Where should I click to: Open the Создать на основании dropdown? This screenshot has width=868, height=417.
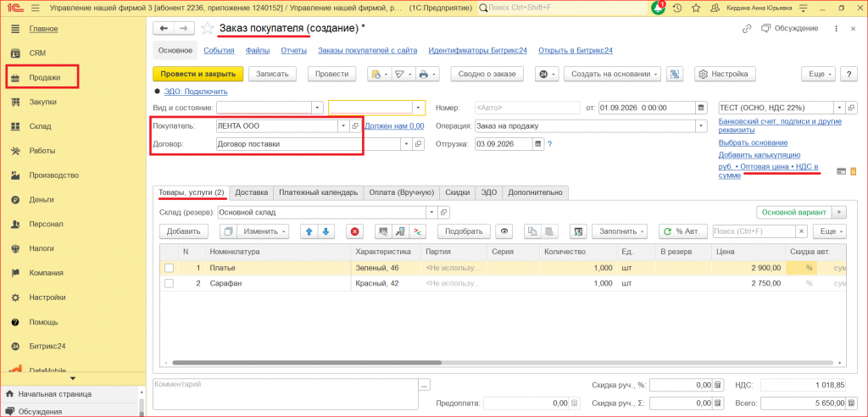point(613,74)
